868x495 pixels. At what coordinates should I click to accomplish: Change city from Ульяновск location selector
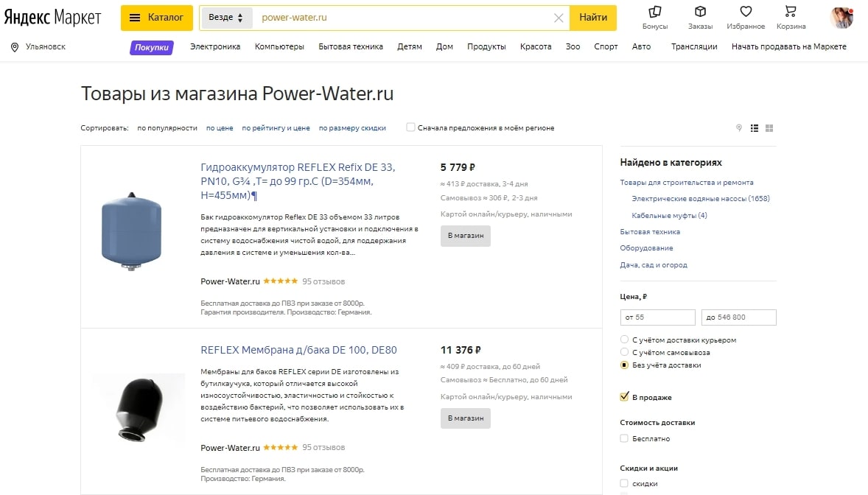38,46
